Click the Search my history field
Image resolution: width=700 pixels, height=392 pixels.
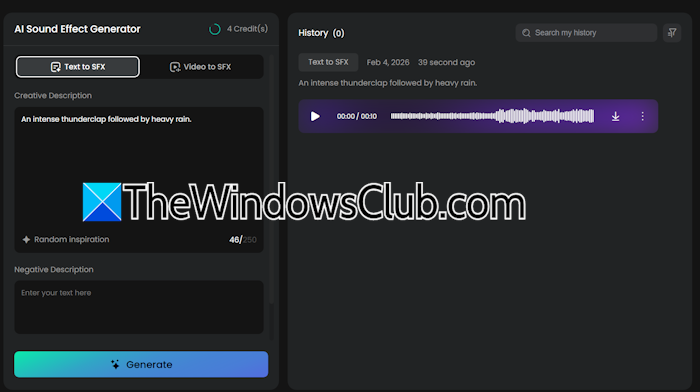(586, 33)
